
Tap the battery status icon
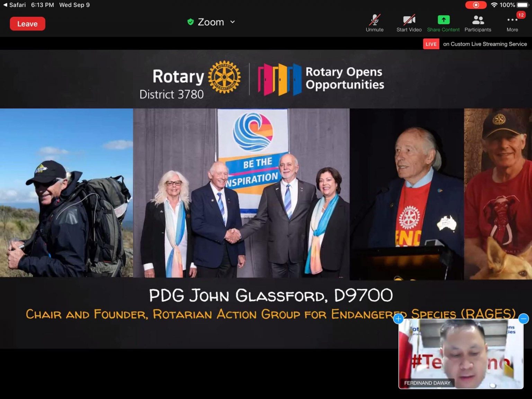(523, 5)
